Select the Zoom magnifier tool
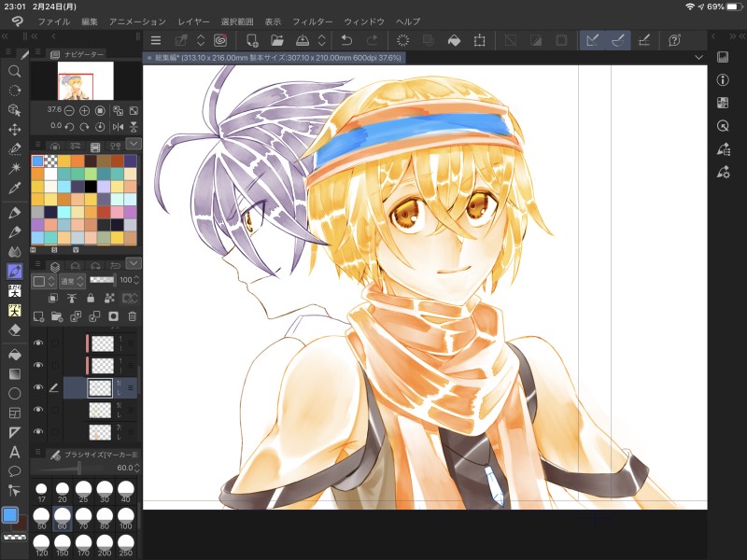The image size is (747, 560). pyautogui.click(x=15, y=72)
